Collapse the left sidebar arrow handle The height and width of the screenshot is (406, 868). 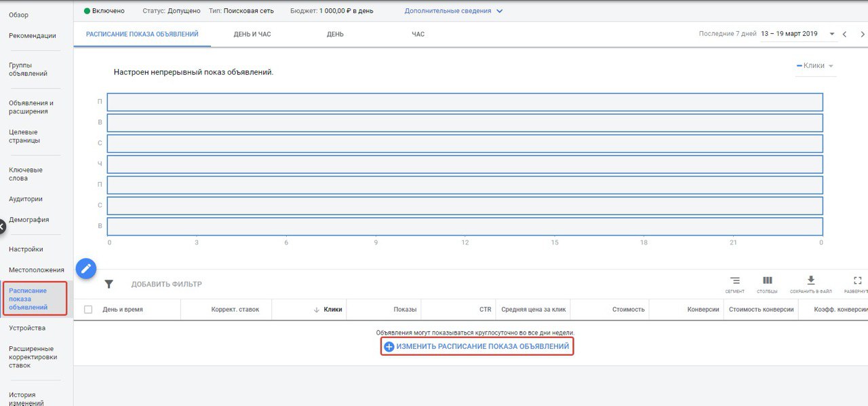coord(2,226)
